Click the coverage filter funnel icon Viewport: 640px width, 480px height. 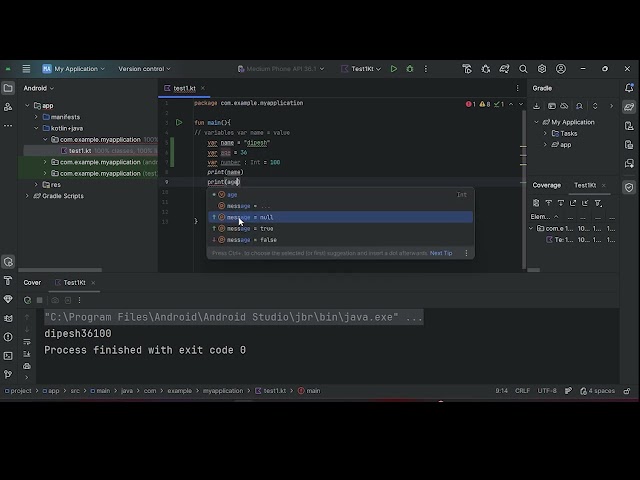[x=598, y=203]
